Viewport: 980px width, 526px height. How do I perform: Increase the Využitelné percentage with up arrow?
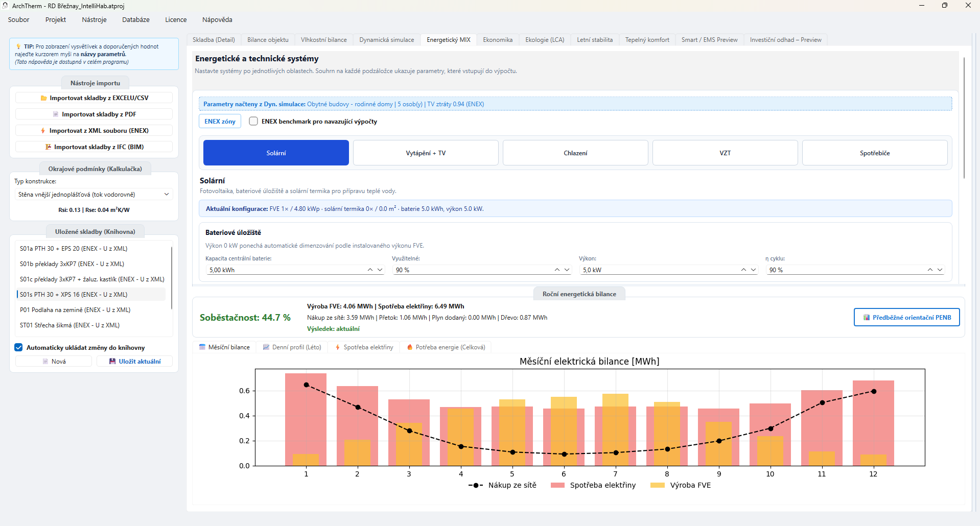(x=557, y=270)
